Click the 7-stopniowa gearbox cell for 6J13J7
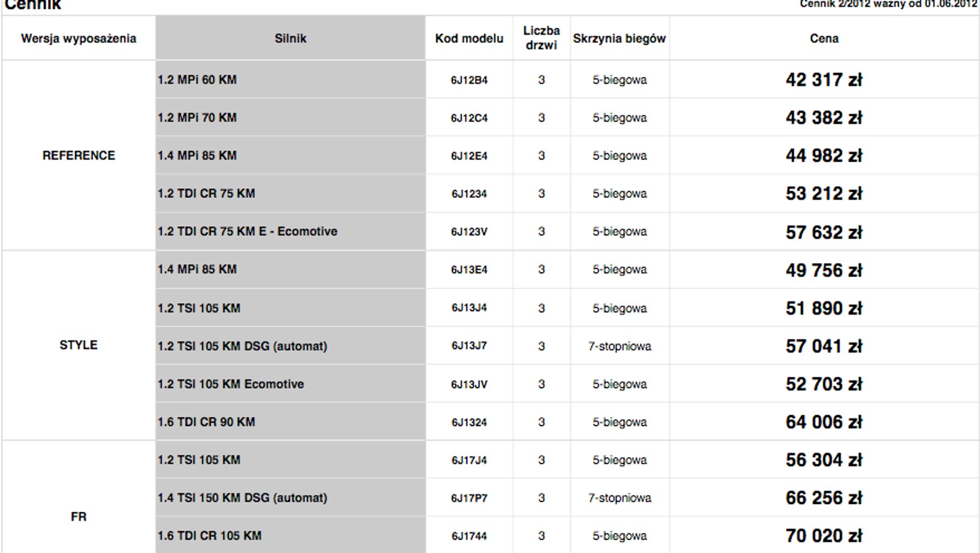This screenshot has width=980, height=553. 619,346
